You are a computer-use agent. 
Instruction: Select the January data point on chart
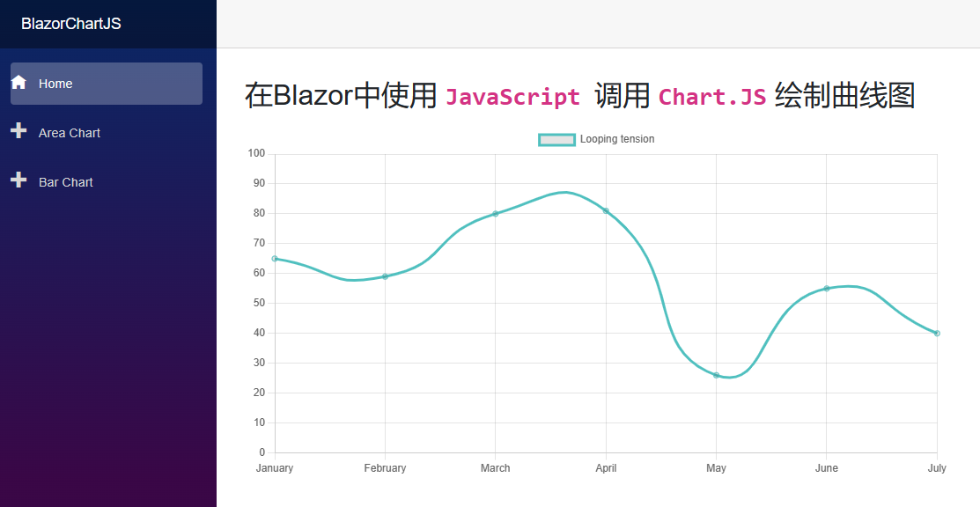[x=275, y=259]
